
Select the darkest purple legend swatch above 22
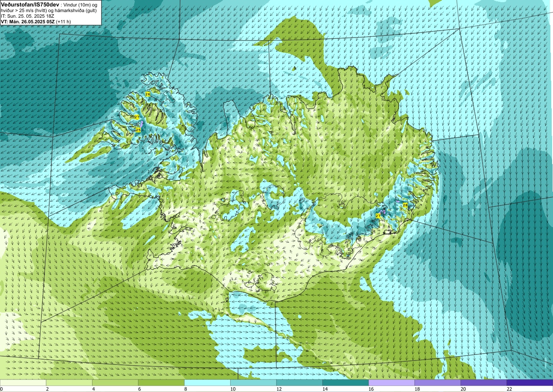(530, 383)
